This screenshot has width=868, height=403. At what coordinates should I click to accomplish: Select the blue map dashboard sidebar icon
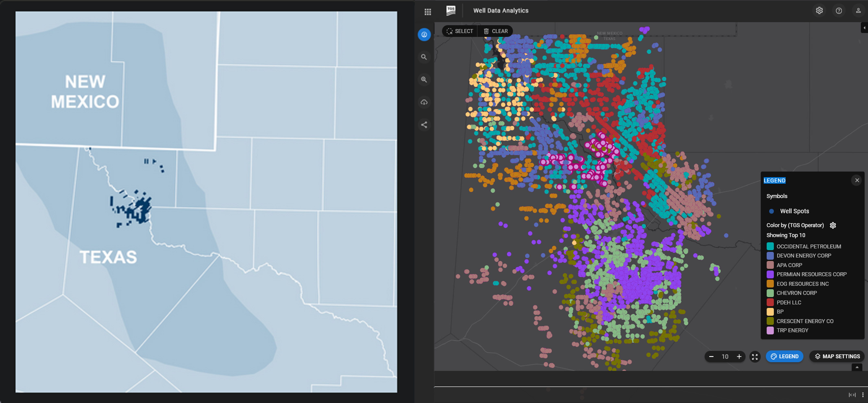[x=424, y=35]
